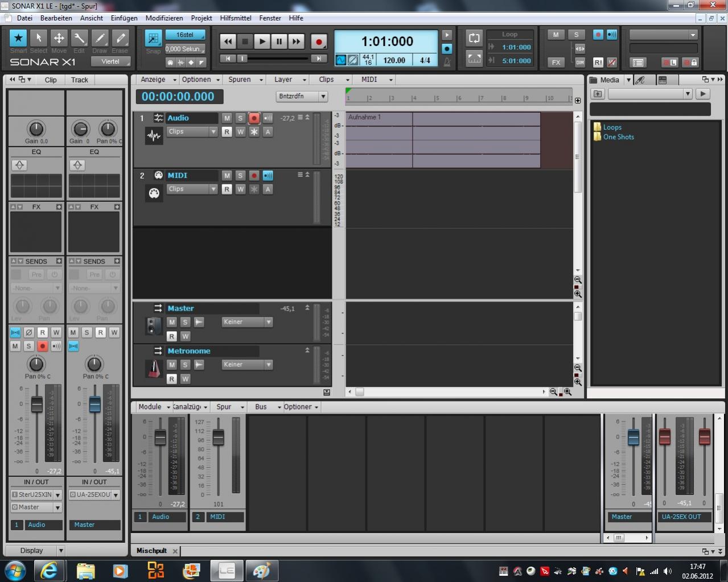Toggle the Snap to grid button
The image size is (728, 582).
click(153, 38)
